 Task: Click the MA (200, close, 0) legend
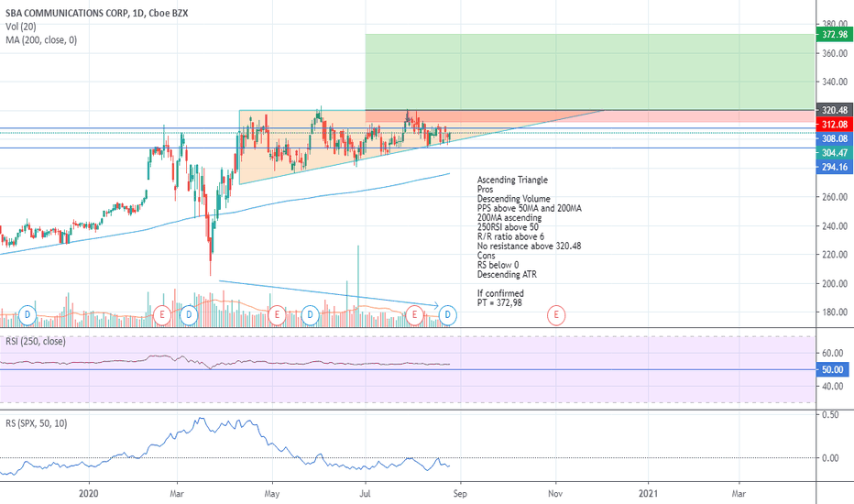click(x=41, y=40)
